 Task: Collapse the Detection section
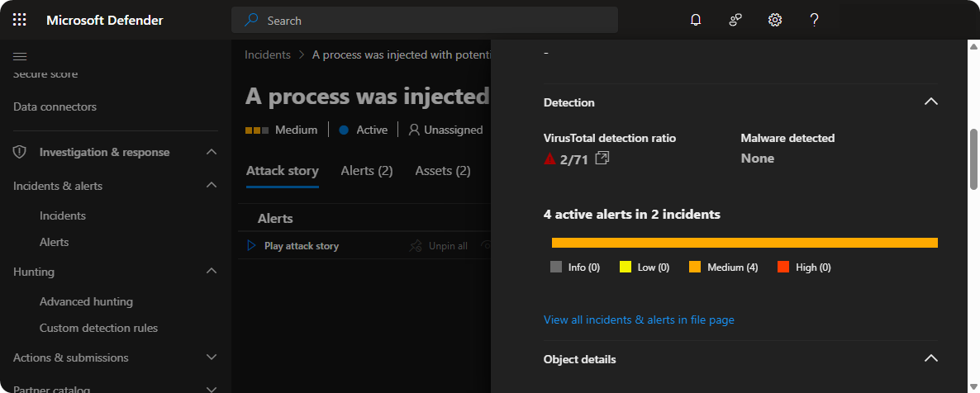[x=930, y=102]
